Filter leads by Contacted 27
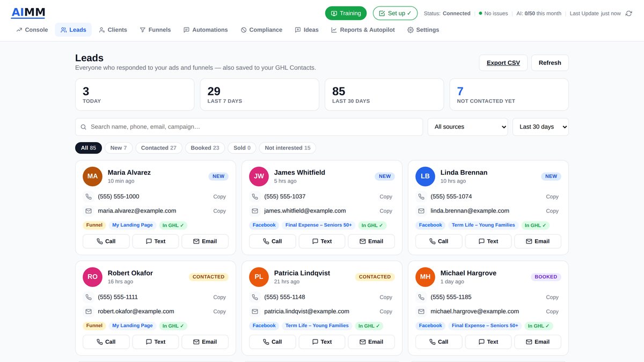The width and height of the screenshot is (644, 362). (x=159, y=148)
